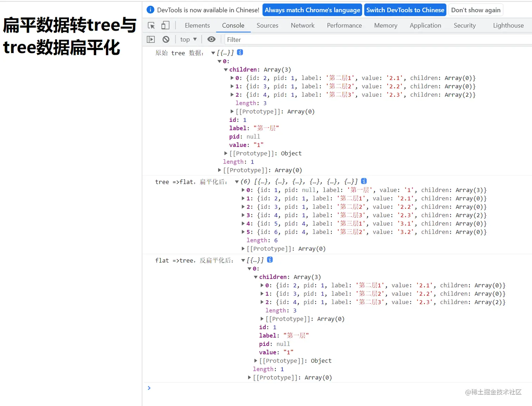Click Always match Chrome's language
The height and width of the screenshot is (406, 532).
pyautogui.click(x=312, y=10)
